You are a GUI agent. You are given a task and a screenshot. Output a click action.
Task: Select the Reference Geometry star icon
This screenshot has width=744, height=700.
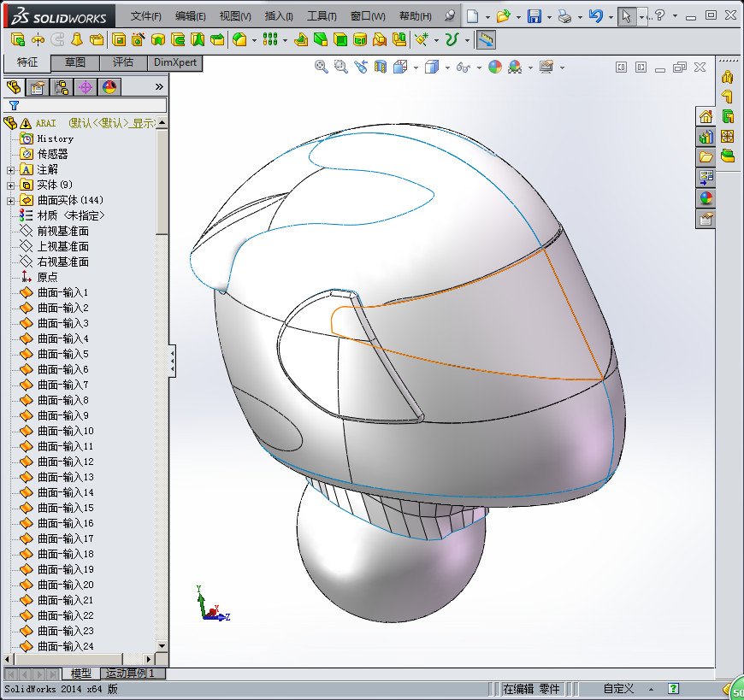[x=422, y=40]
